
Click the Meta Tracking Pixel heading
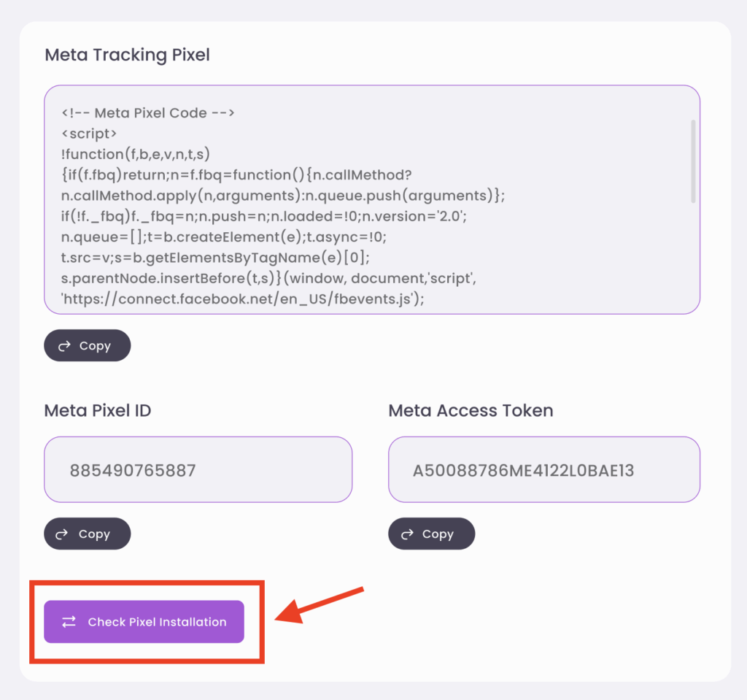(x=126, y=54)
